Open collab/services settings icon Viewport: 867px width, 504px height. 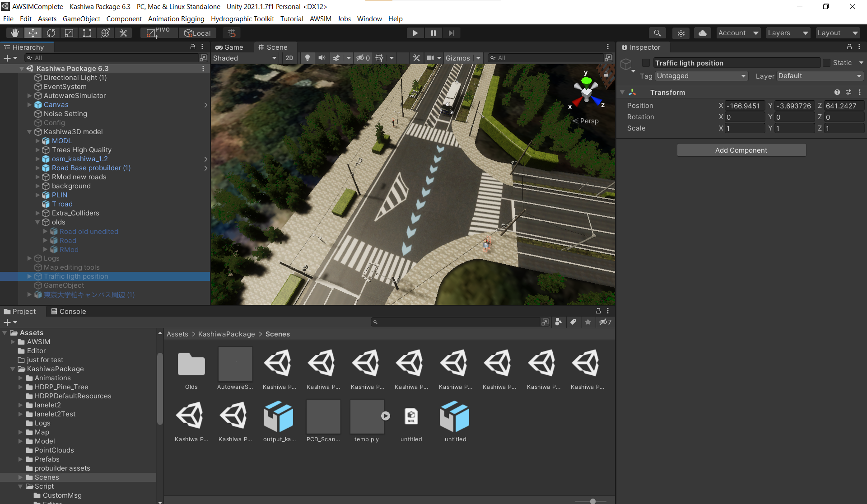681,33
